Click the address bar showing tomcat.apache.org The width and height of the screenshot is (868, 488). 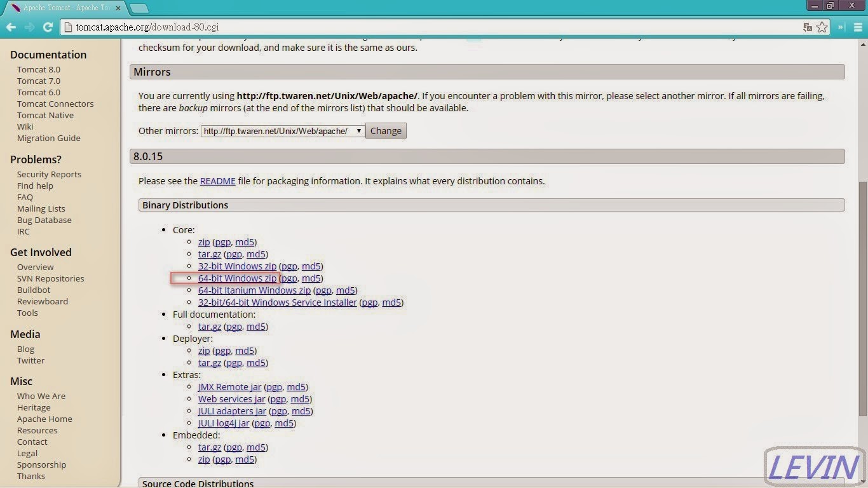[432, 27]
